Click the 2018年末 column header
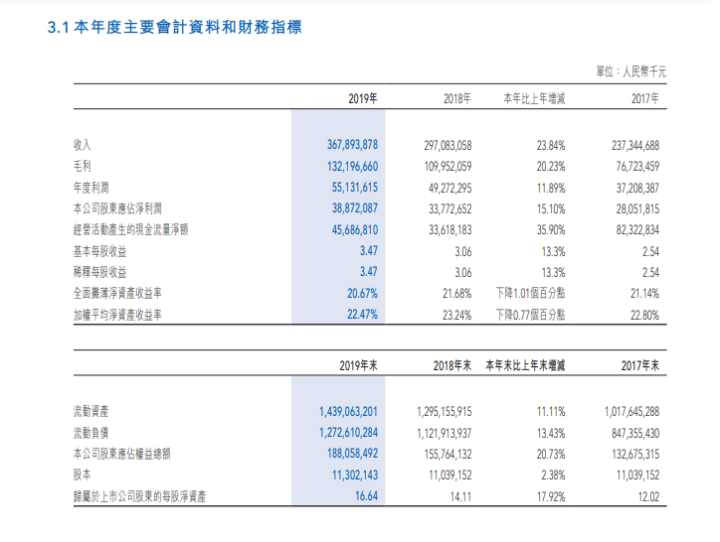This screenshot has width=720, height=542. tap(452, 366)
